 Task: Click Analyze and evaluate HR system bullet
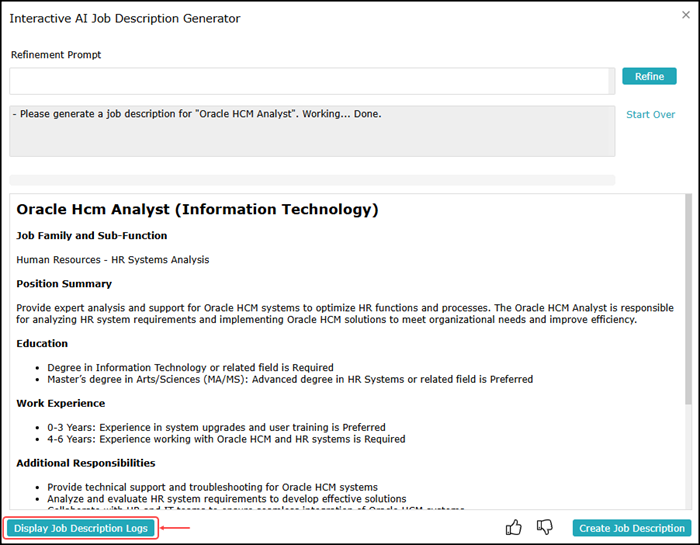tap(227, 499)
